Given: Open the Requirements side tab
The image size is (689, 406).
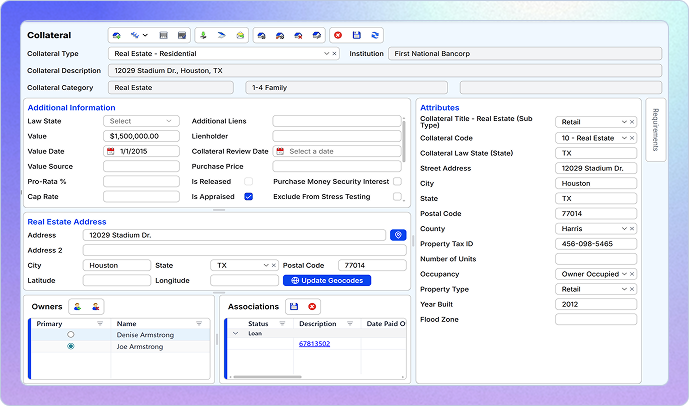Looking at the screenshot, I should [655, 128].
